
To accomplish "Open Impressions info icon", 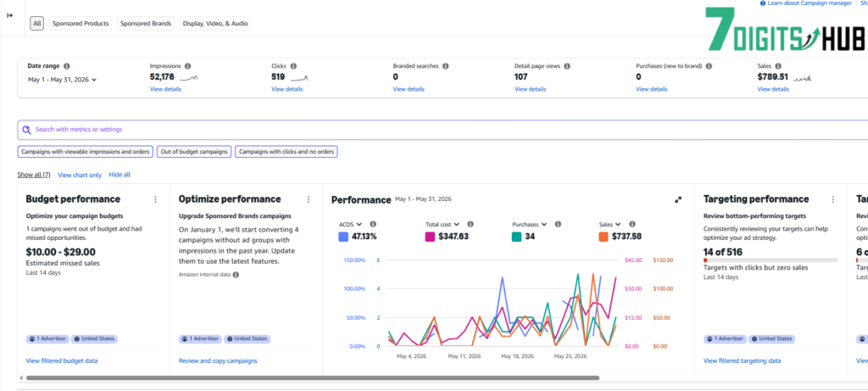I will pyautogui.click(x=187, y=66).
